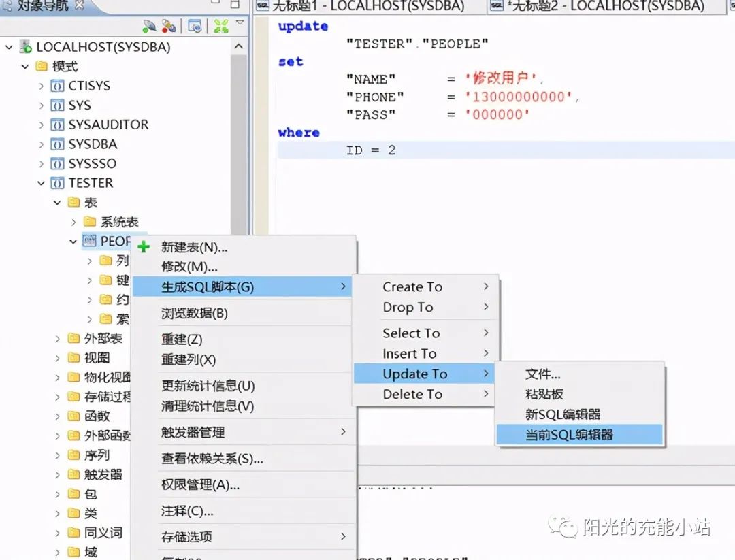Click the TESTER schema icon
This screenshot has width=735, height=560.
point(57,183)
